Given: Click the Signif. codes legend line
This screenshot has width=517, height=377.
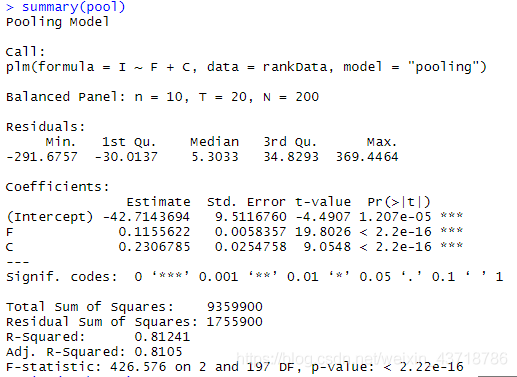Looking at the screenshot, I should tap(254, 277).
